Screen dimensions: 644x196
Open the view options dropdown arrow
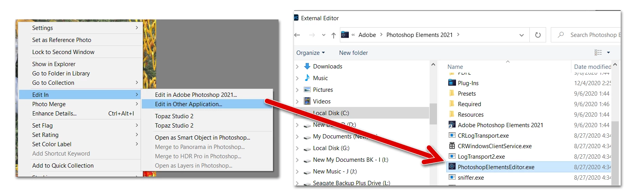(609, 52)
